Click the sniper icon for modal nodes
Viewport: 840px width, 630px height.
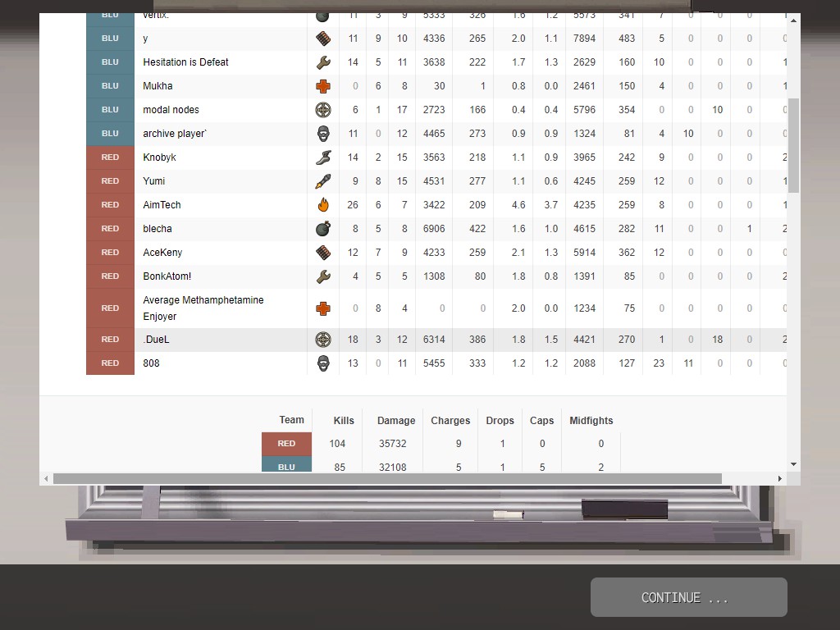[323, 110]
